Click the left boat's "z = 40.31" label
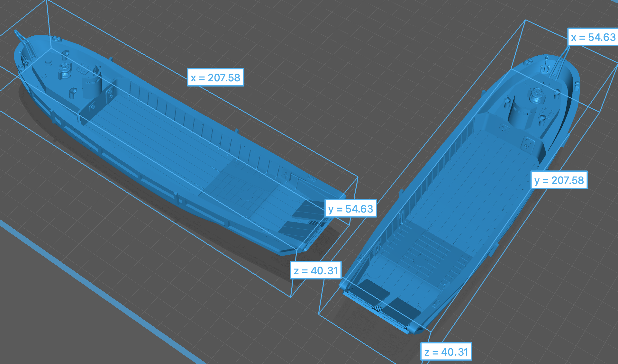Screen dimensions: 618x364 tap(316, 270)
